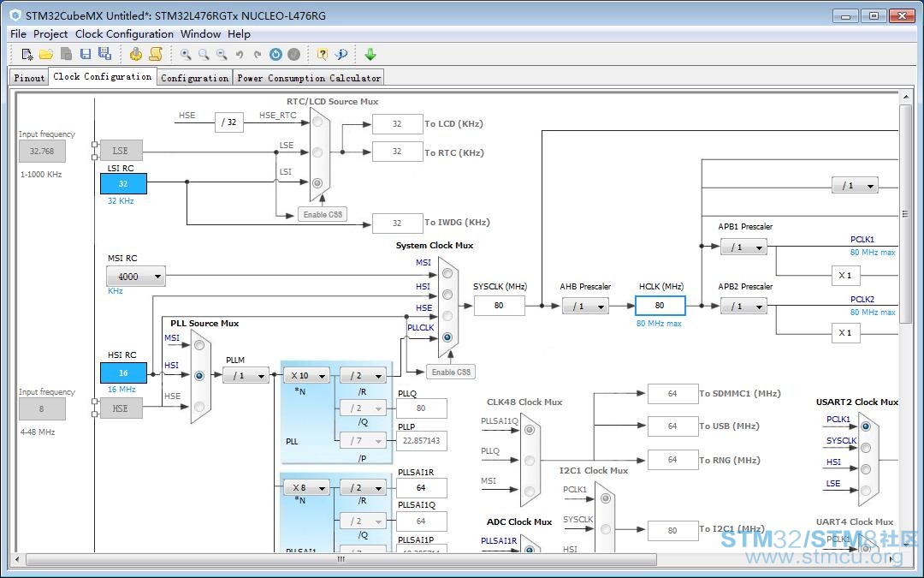Click the info search icon in toolbar
This screenshot has width=924, height=578.
click(x=341, y=54)
